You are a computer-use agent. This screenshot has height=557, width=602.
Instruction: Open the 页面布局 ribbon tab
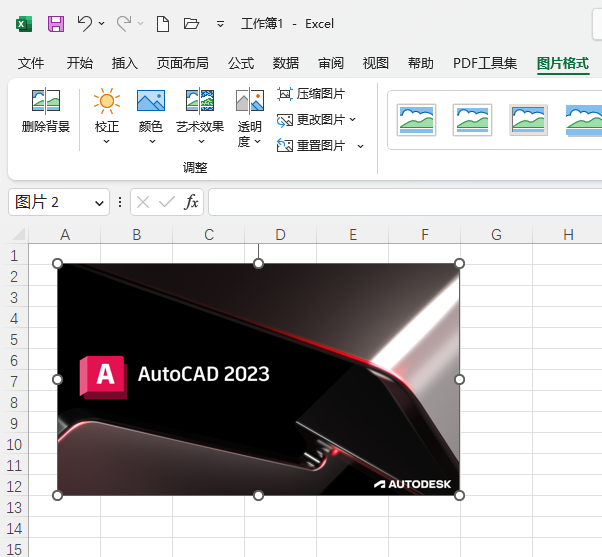pyautogui.click(x=183, y=63)
